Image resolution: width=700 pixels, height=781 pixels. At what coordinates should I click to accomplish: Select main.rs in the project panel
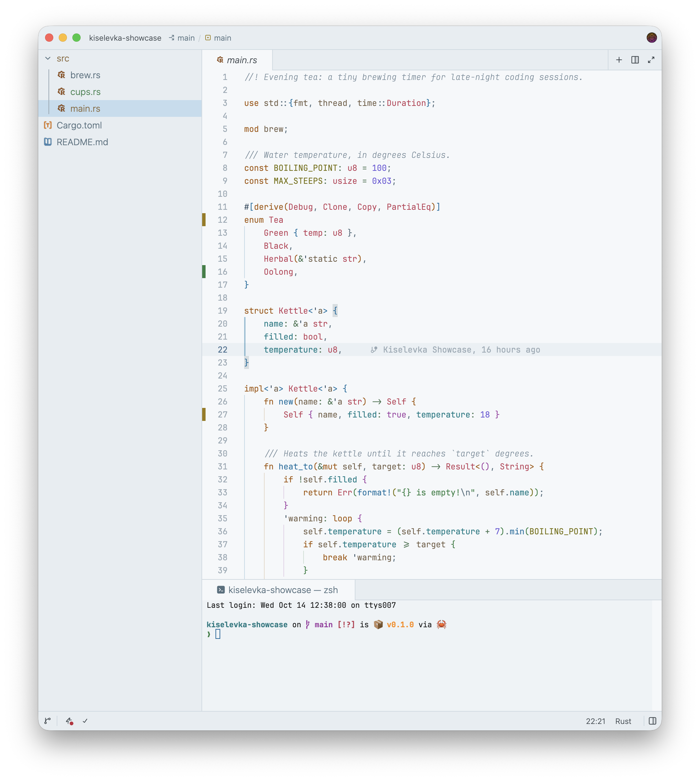(x=120, y=109)
